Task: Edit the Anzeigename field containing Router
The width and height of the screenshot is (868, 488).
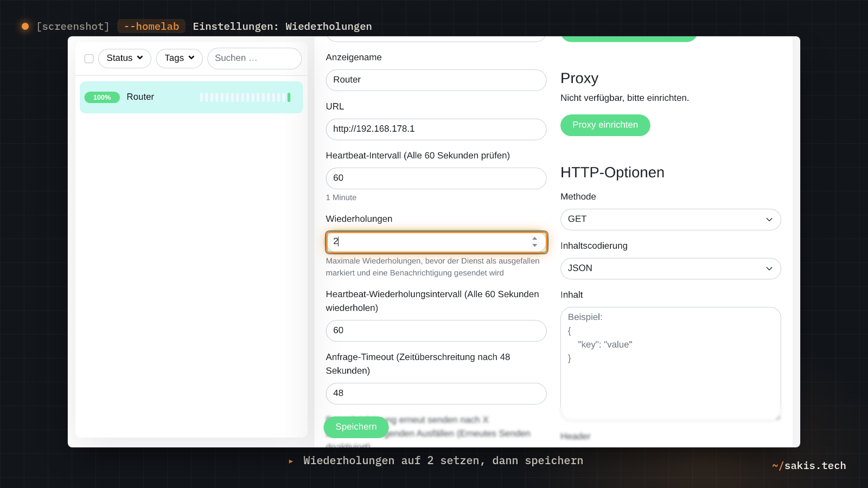Action: point(436,80)
